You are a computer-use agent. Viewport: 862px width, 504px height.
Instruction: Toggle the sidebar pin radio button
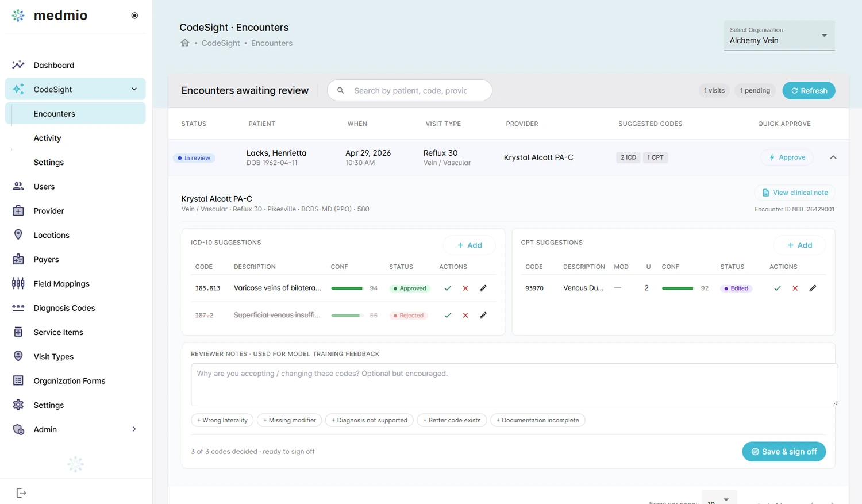pos(134,16)
